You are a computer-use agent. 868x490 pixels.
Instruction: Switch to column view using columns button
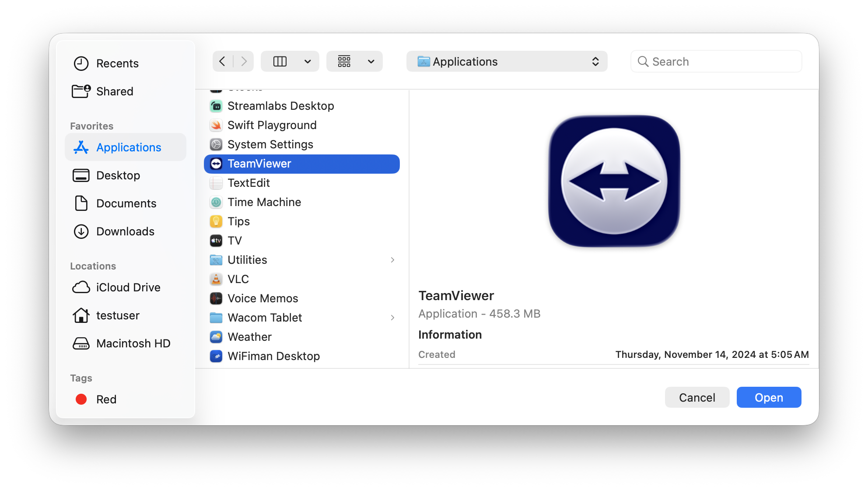[x=280, y=61]
